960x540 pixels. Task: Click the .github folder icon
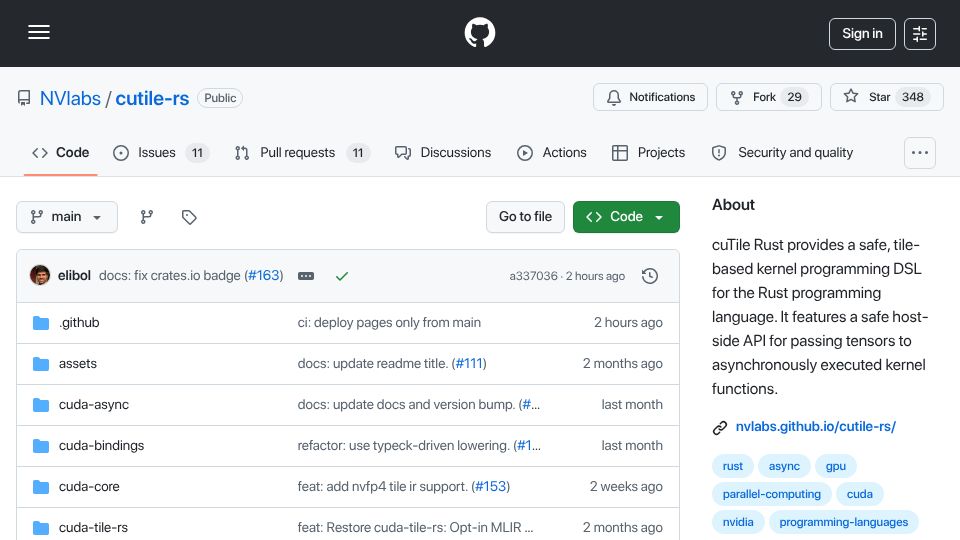(x=41, y=323)
